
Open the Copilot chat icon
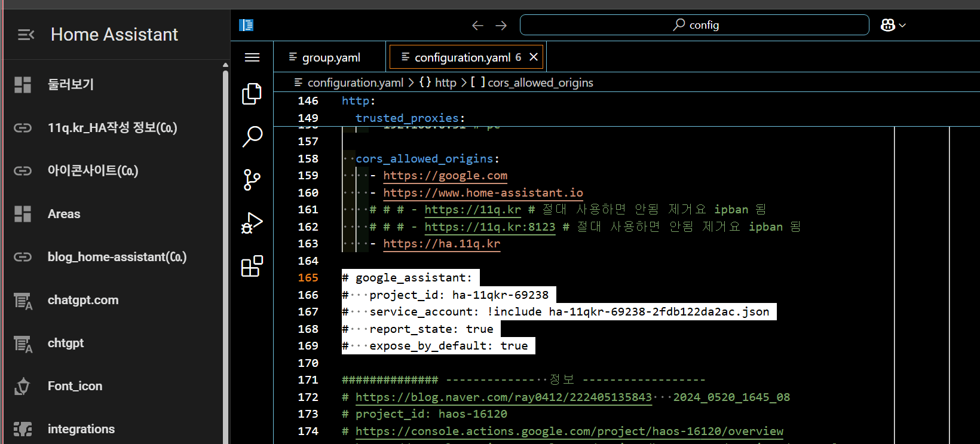(888, 25)
